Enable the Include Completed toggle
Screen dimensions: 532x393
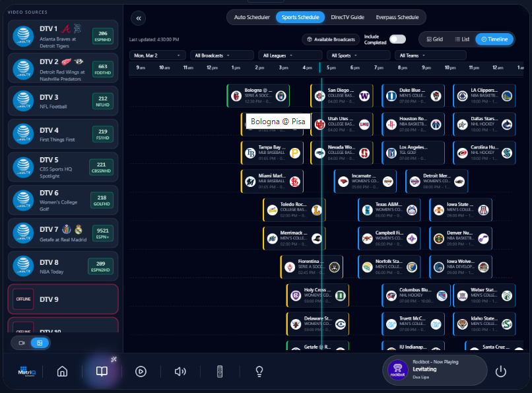coord(397,40)
